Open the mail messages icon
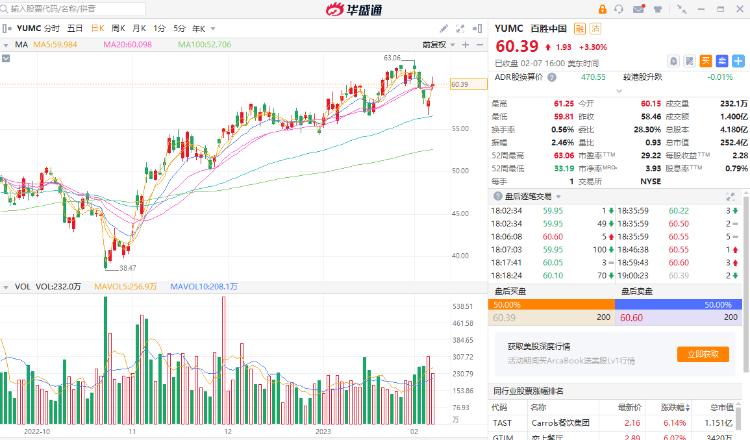The height and width of the screenshot is (440, 750). point(639,9)
